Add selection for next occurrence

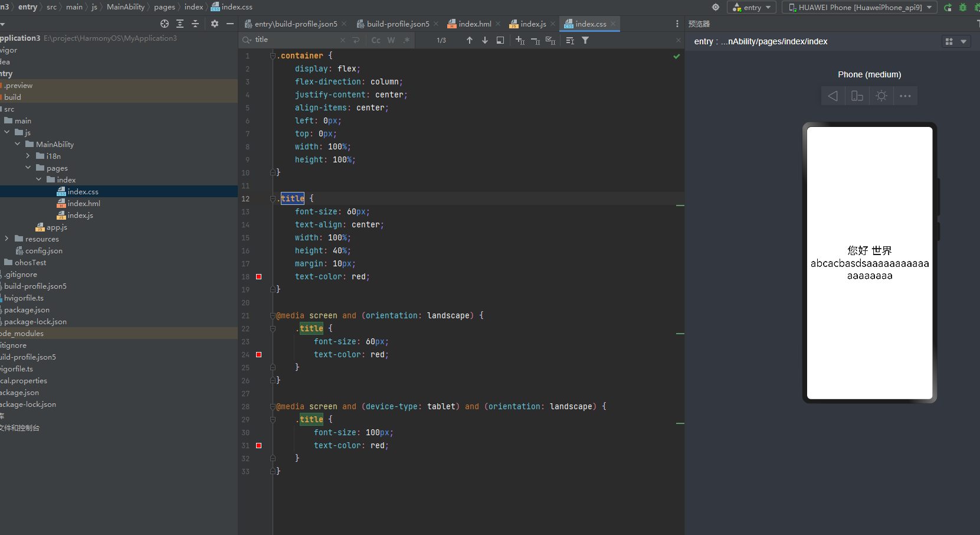(x=520, y=40)
